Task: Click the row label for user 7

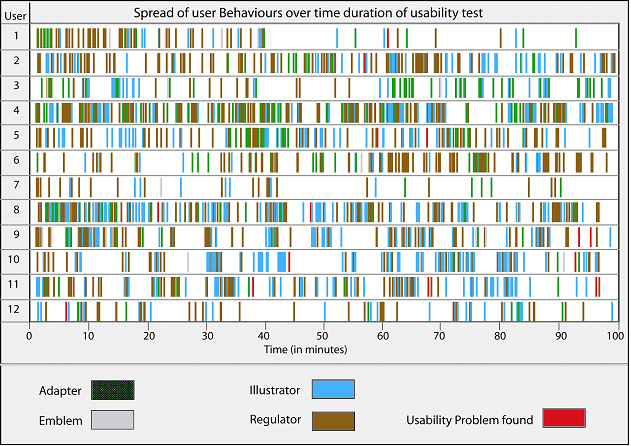Action: pyautogui.click(x=15, y=185)
